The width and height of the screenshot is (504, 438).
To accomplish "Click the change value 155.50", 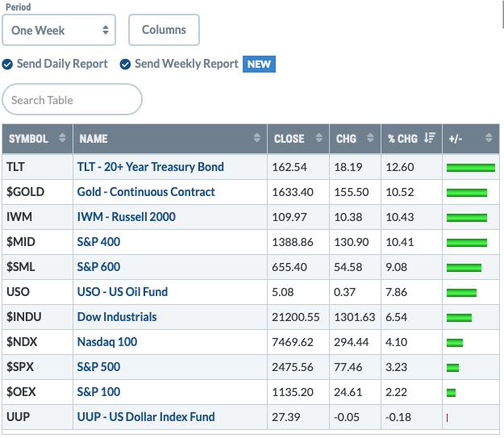I will pos(352,192).
